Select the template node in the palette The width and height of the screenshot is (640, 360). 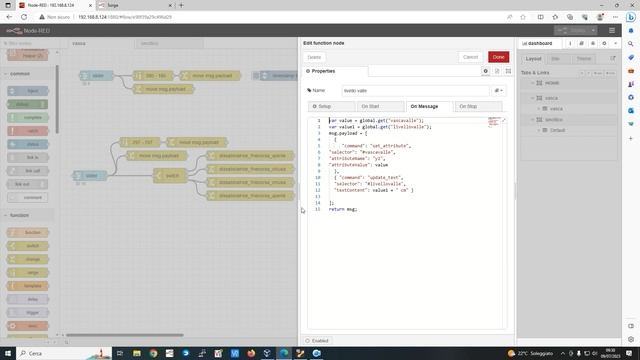[x=28, y=286]
